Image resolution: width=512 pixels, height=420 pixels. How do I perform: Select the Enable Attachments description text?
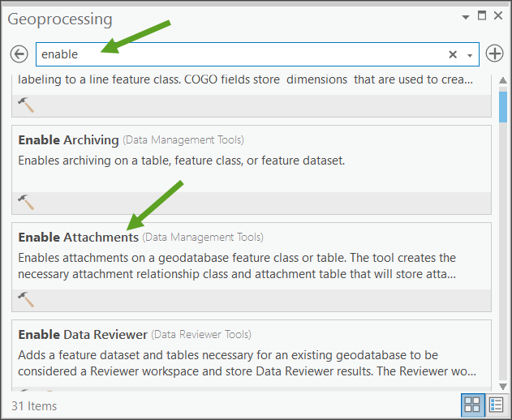[237, 265]
